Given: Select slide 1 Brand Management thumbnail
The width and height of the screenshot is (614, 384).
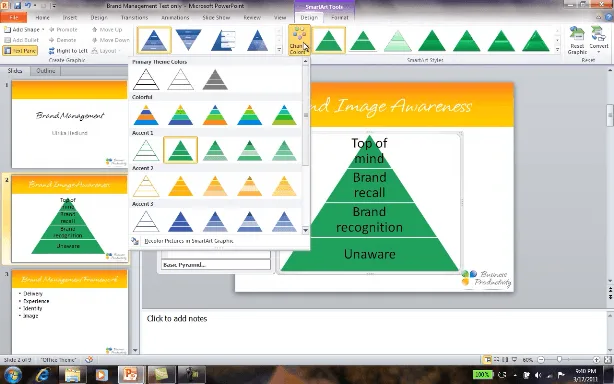Looking at the screenshot, I should [69, 124].
